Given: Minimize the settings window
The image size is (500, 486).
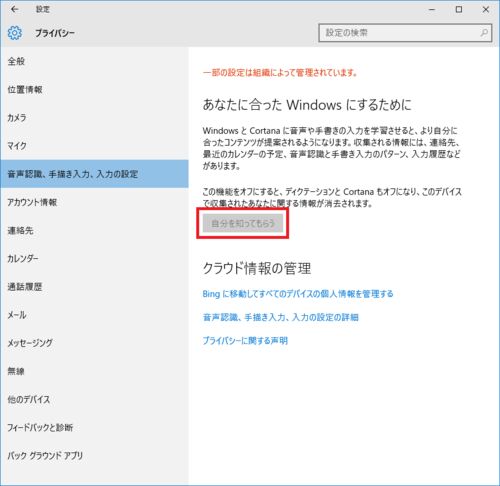Looking at the screenshot, I should click(432, 10).
